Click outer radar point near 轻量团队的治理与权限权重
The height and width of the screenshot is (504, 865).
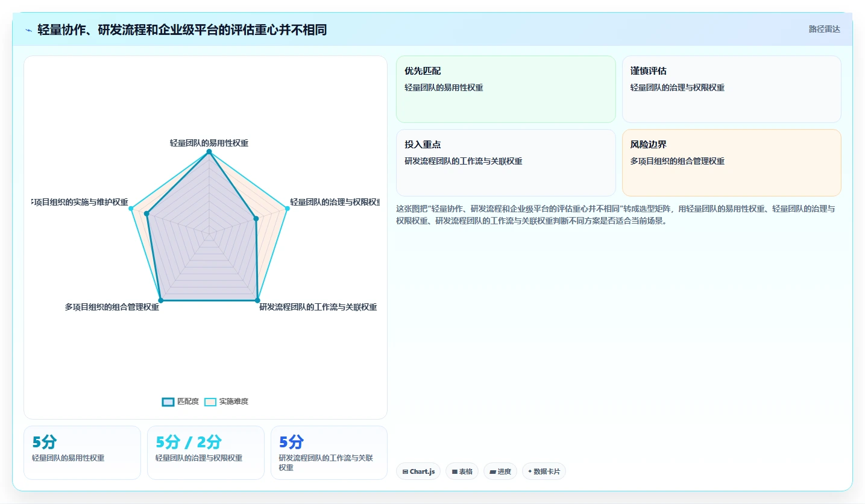point(287,209)
